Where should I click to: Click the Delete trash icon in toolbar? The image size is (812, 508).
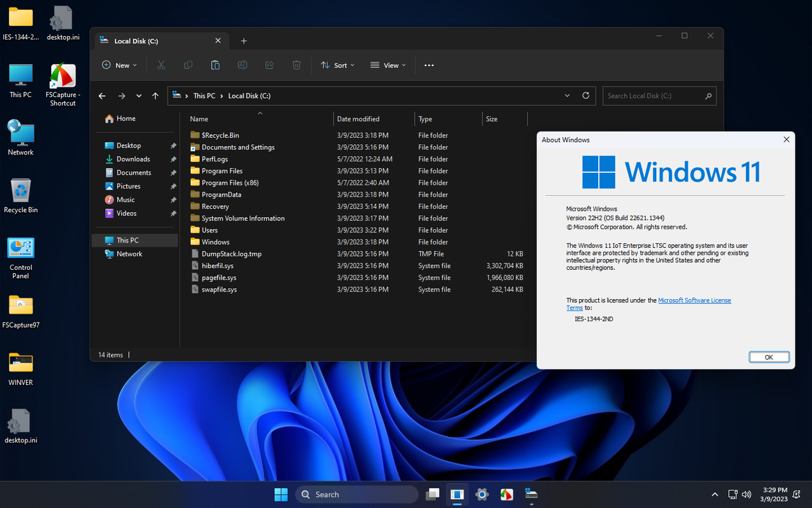[296, 65]
